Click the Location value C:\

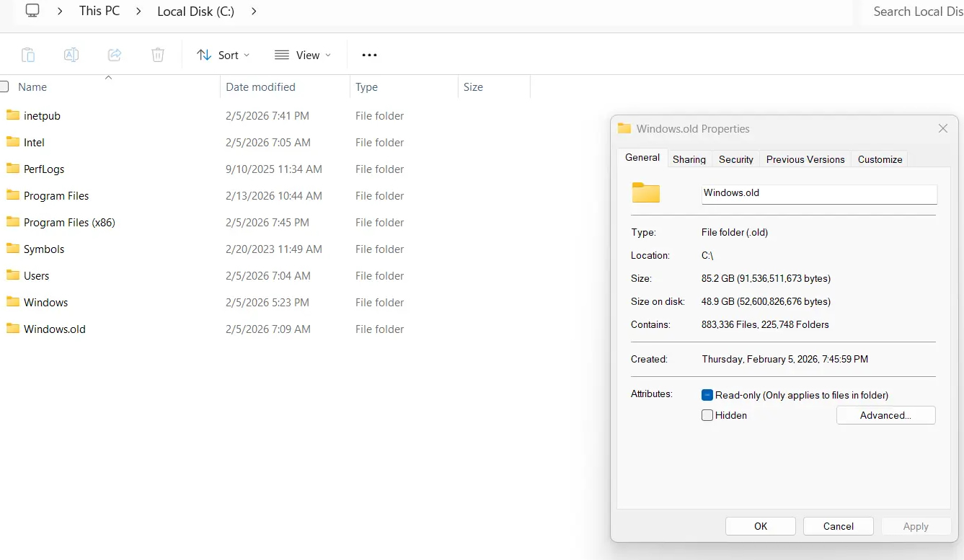tap(707, 255)
